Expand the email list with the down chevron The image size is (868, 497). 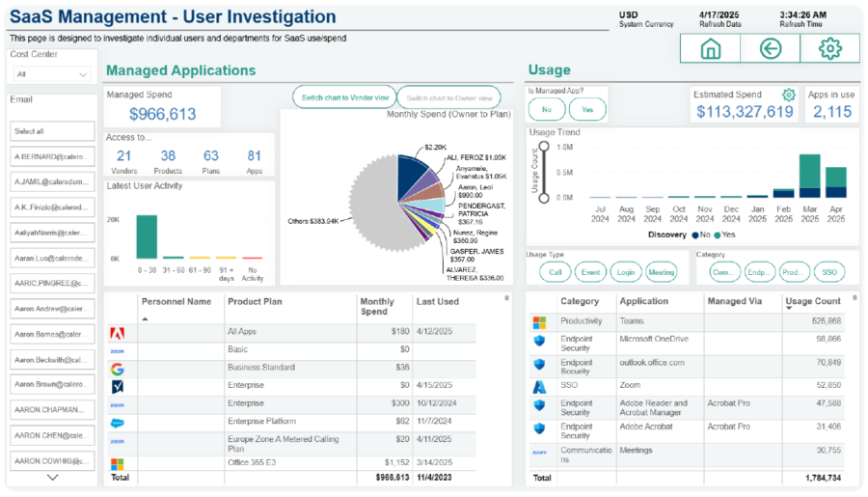(x=53, y=477)
